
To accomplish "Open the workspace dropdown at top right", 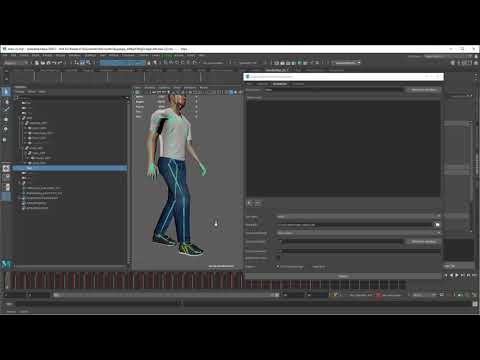I will point(435,56).
